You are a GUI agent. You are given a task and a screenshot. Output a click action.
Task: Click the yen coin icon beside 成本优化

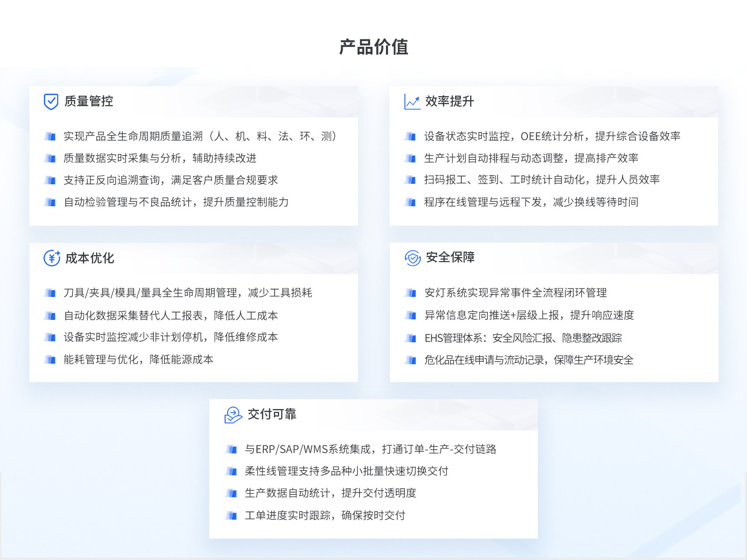click(x=52, y=258)
